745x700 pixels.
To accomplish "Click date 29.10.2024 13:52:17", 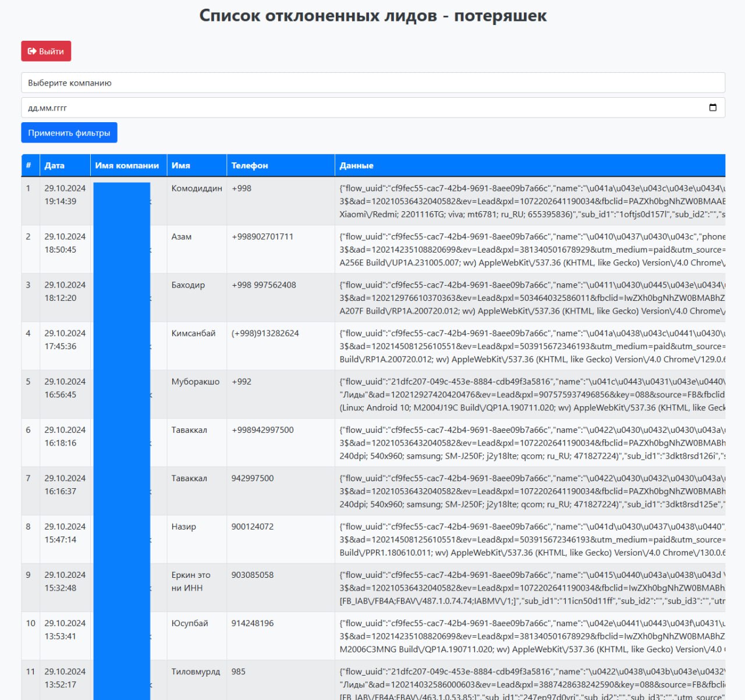I will tap(65, 677).
